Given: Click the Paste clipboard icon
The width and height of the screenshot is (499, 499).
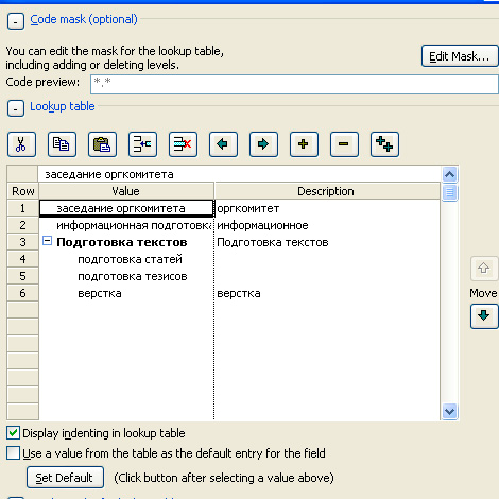Looking at the screenshot, I should 102,144.
